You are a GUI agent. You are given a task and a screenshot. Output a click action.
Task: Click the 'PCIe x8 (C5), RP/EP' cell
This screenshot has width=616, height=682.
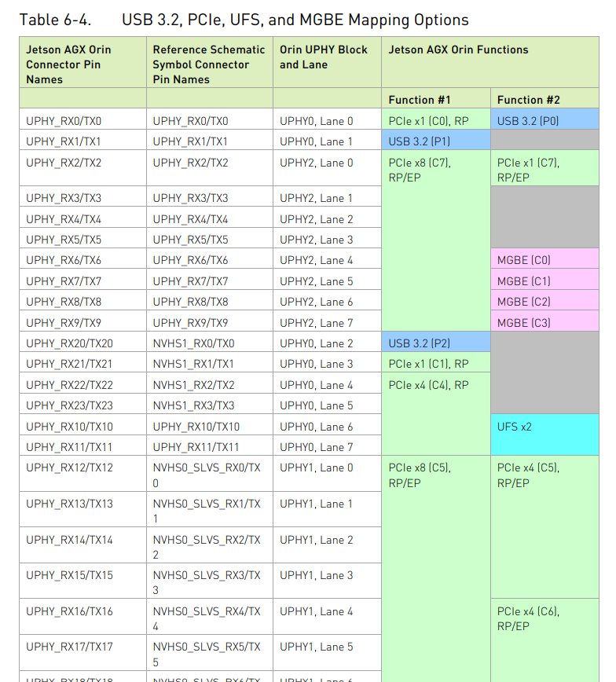436,569
